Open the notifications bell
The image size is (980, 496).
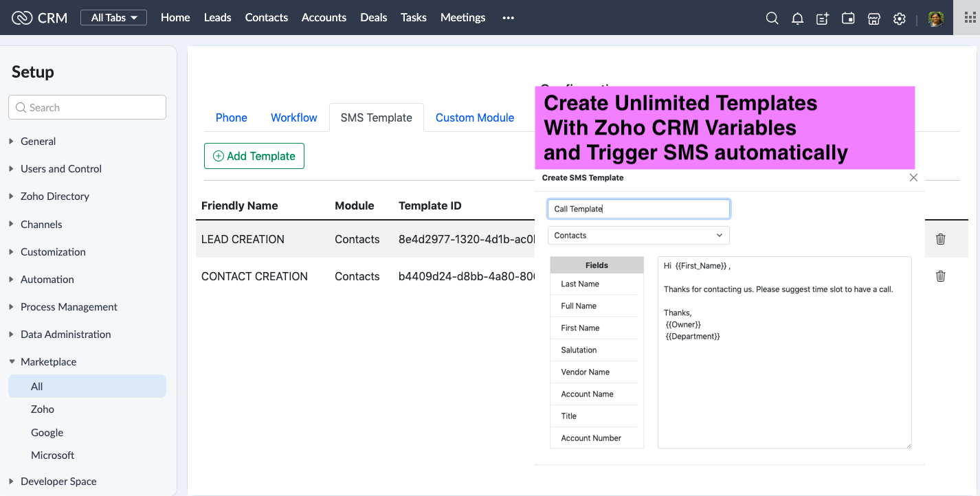point(797,18)
